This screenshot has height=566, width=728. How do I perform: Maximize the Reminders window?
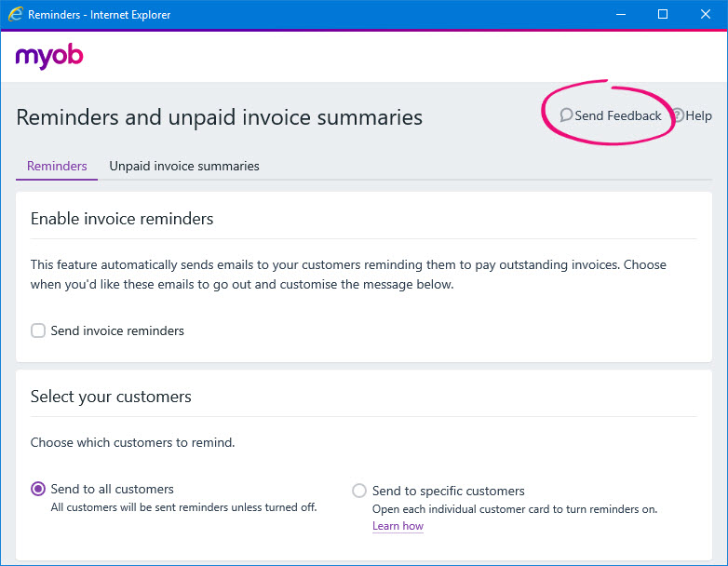pos(663,15)
